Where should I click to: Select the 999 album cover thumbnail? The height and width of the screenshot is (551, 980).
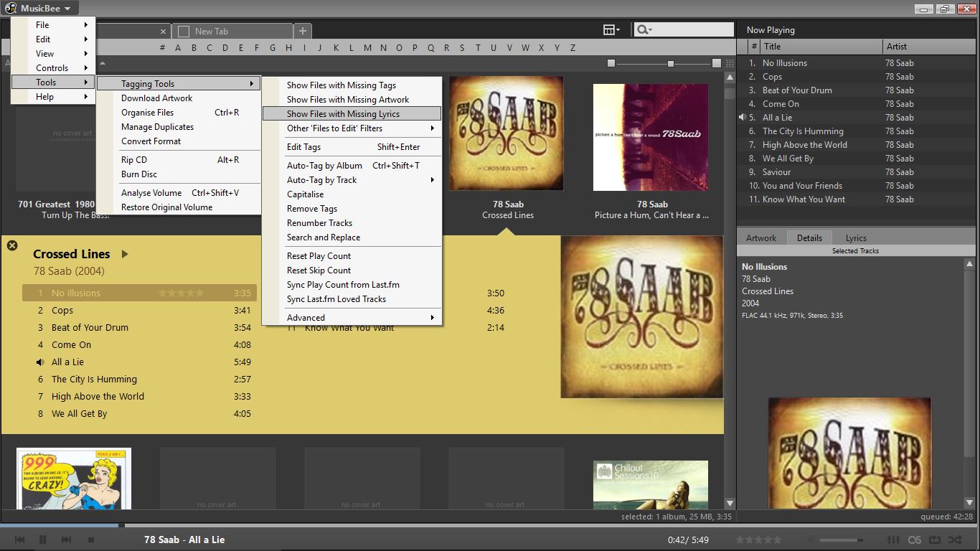pyautogui.click(x=74, y=479)
